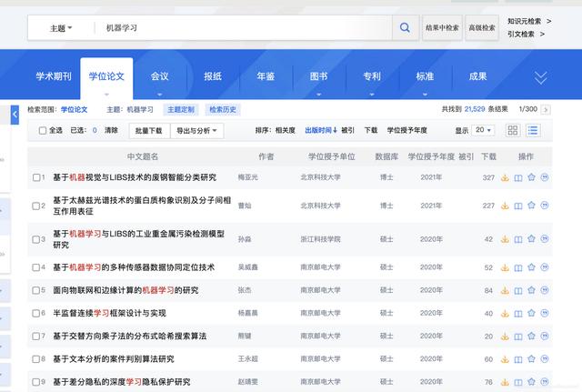Check the box for result 7
The image size is (582, 392).
(35, 337)
